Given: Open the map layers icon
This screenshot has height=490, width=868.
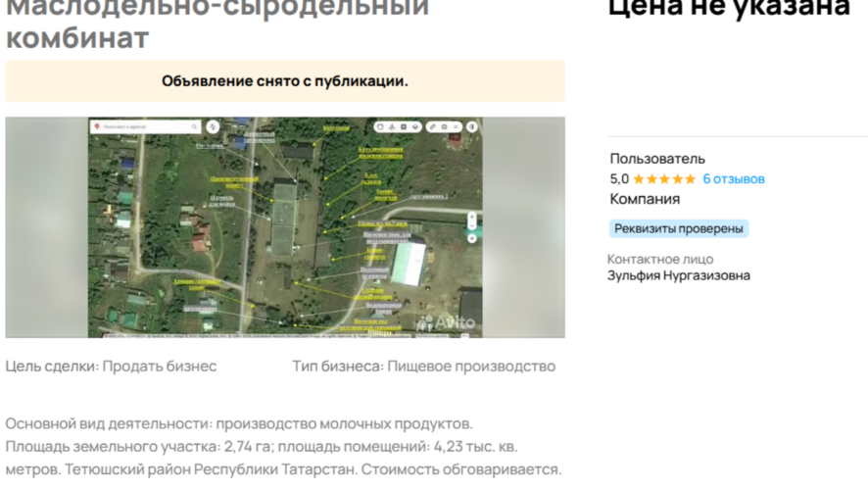Looking at the screenshot, I should (415, 126).
